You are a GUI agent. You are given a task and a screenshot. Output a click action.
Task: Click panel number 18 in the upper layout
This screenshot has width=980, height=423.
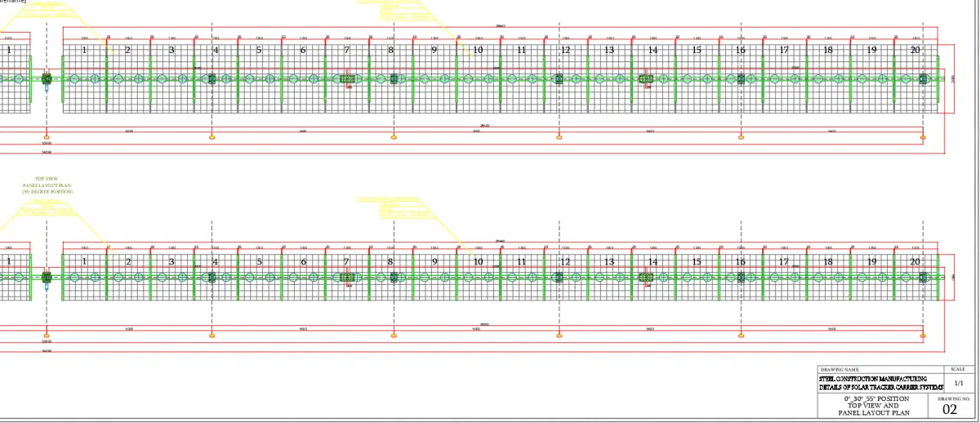tap(828, 50)
